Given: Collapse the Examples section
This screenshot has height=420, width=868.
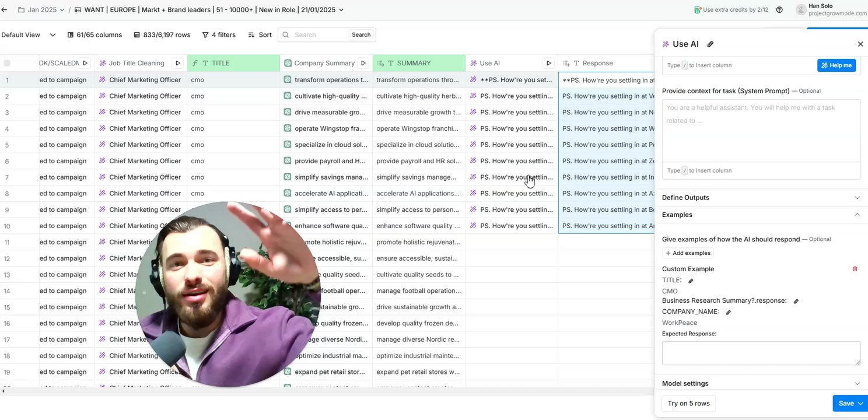Looking at the screenshot, I should click(761, 215).
